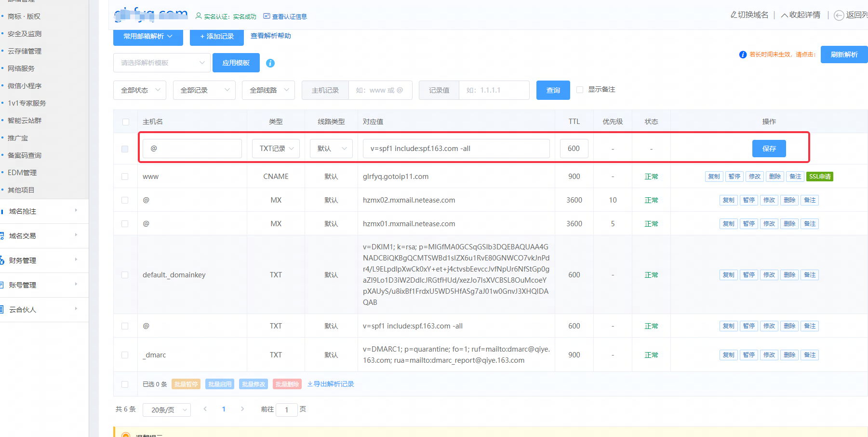The height and width of the screenshot is (437, 868).
Task: Expand the 请选择解析模板 template dropdown
Action: [x=162, y=63]
